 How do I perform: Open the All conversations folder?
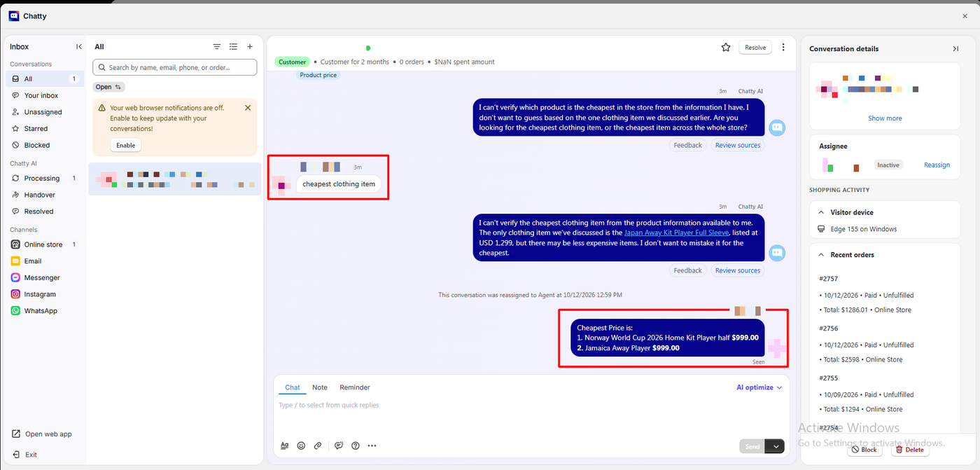tap(45, 79)
